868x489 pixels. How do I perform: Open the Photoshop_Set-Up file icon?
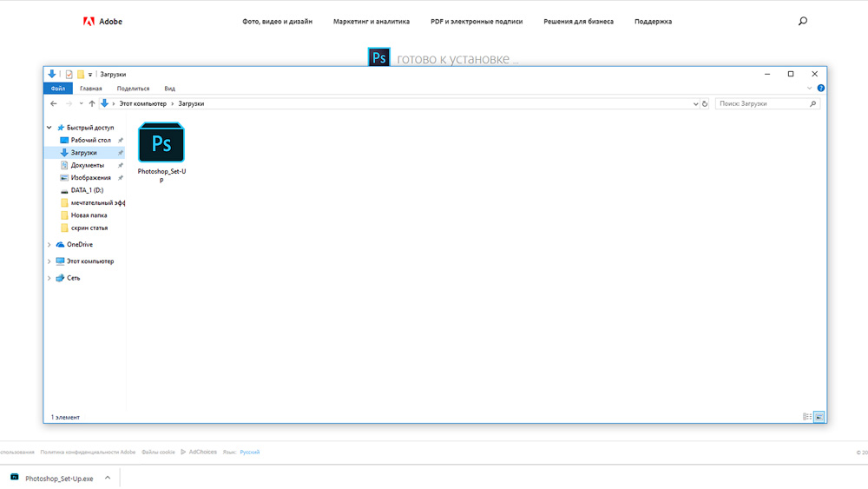pos(161,142)
